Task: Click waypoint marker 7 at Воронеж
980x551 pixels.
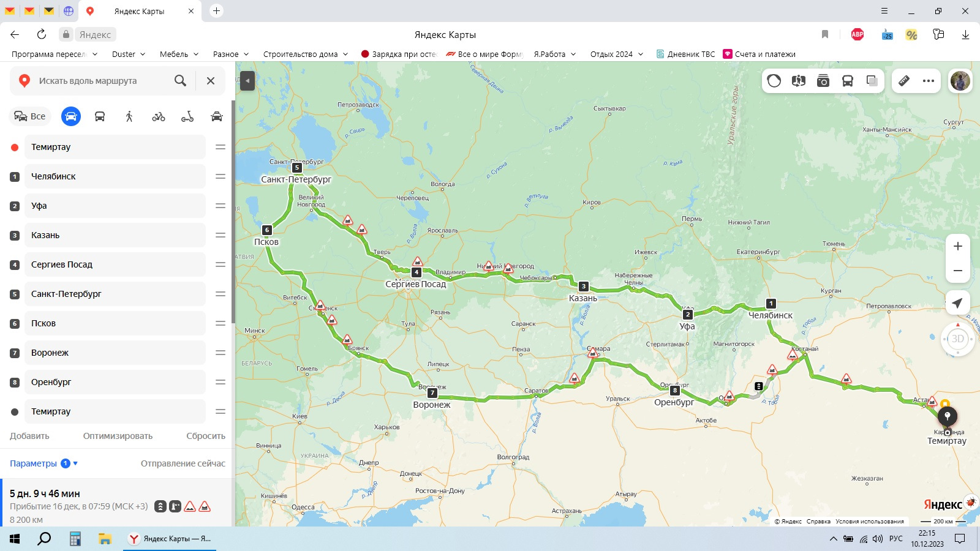Action: point(432,393)
